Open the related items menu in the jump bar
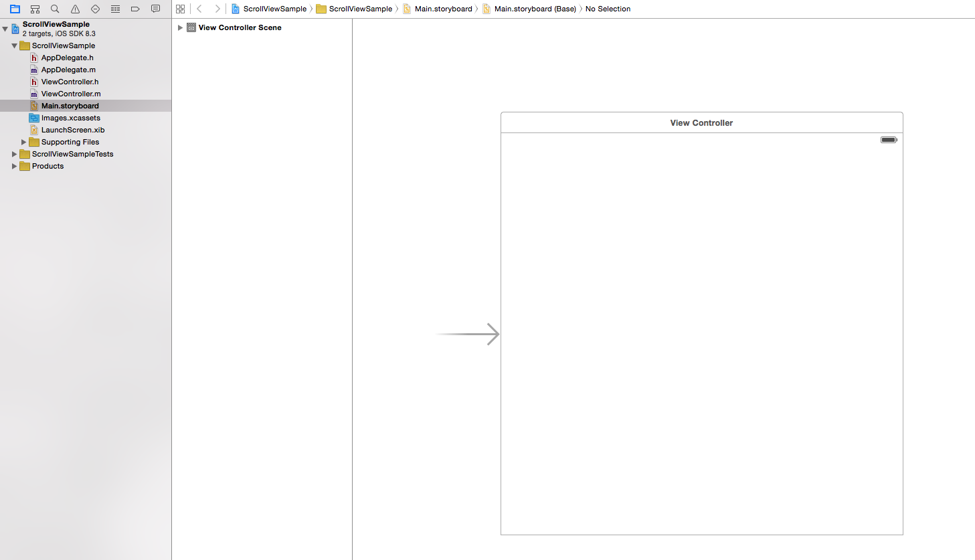Viewport: 975px width, 560px height. point(180,9)
